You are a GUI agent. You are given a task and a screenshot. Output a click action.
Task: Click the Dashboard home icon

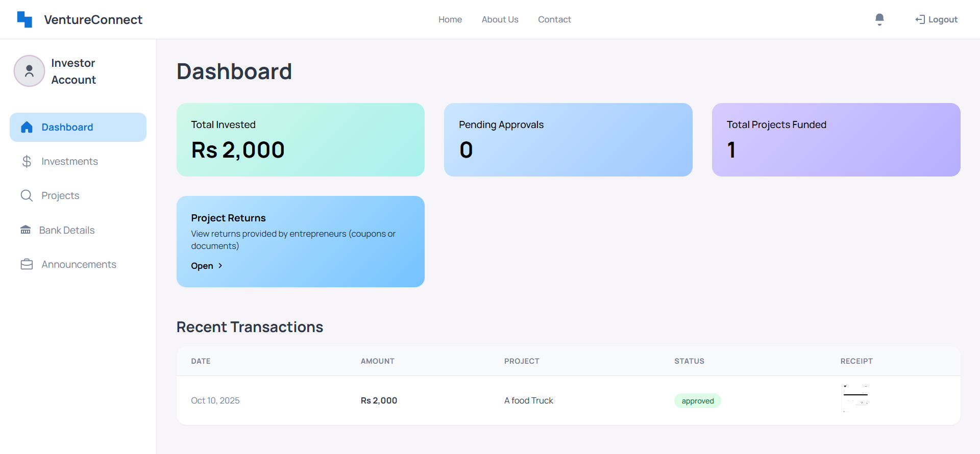pyautogui.click(x=27, y=127)
